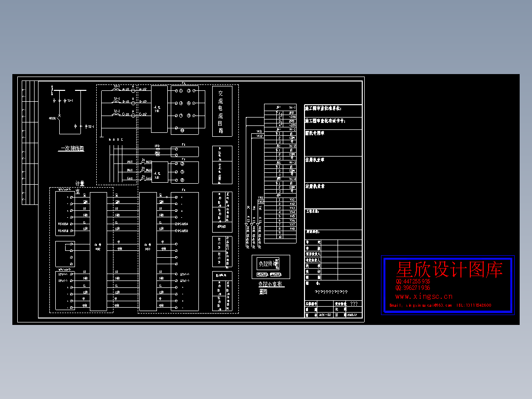Click the 'A411' wire label
Image resolution: width=532 pixels, height=399 pixels.
(125, 89)
